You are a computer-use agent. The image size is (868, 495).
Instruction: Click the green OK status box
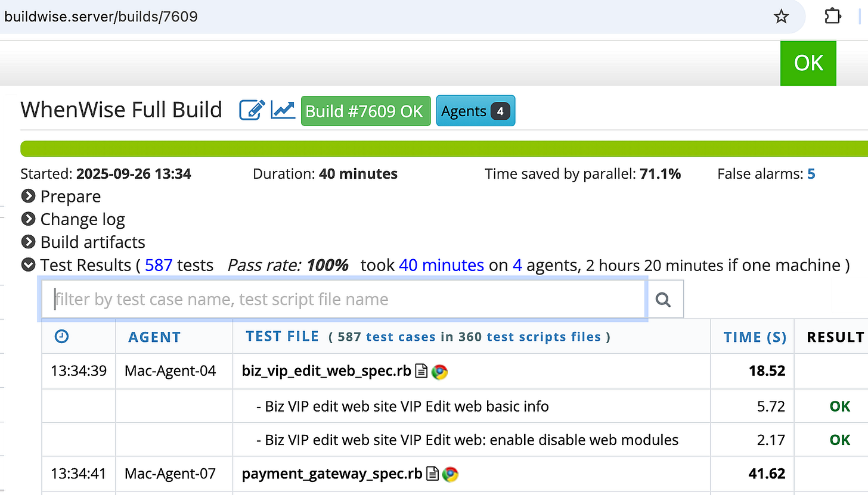pyautogui.click(x=808, y=63)
